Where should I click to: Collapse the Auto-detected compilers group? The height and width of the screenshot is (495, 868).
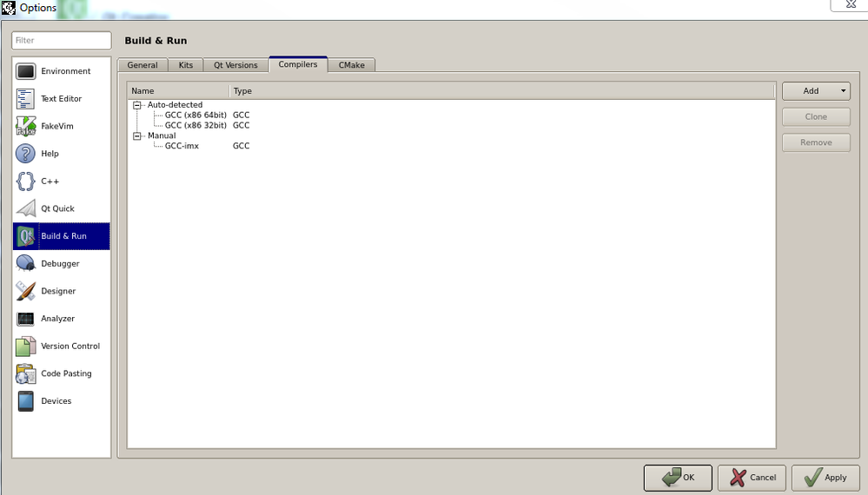coord(136,105)
